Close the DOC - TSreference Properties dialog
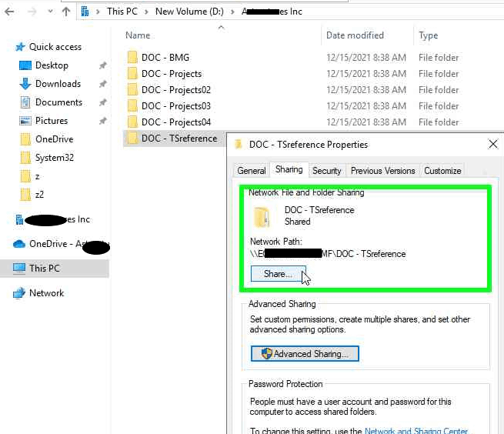Image resolution: width=504 pixels, height=434 pixels. [x=492, y=145]
